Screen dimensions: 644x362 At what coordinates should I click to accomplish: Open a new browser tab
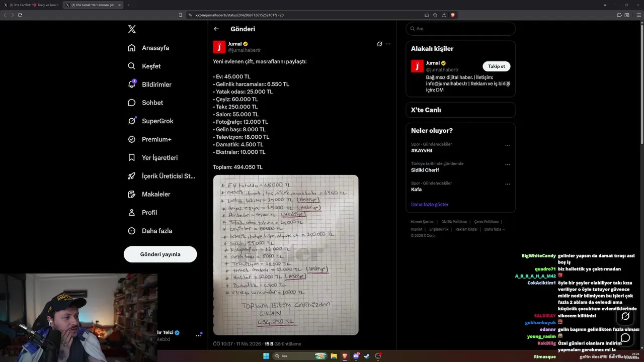[x=128, y=5]
